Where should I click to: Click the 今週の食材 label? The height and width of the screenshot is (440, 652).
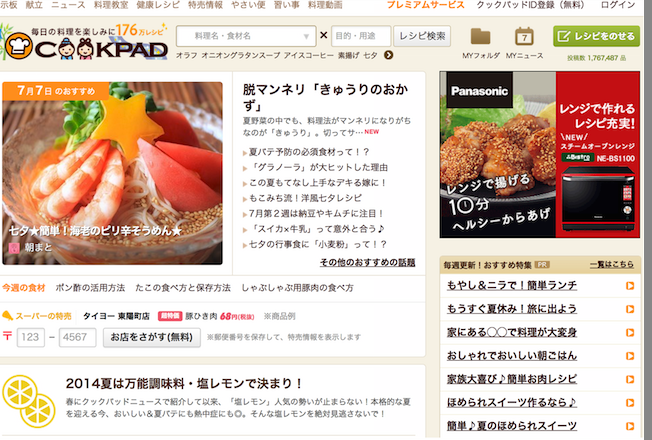[23, 288]
